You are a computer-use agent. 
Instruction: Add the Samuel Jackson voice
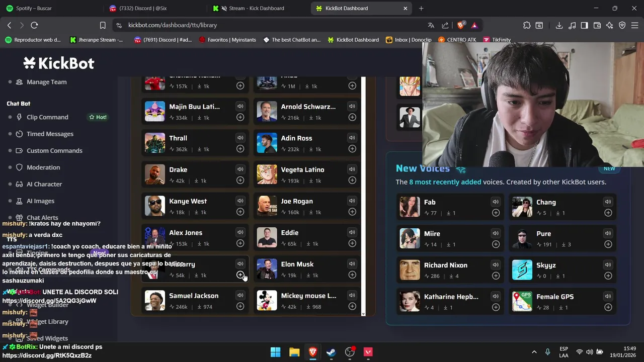tap(240, 306)
